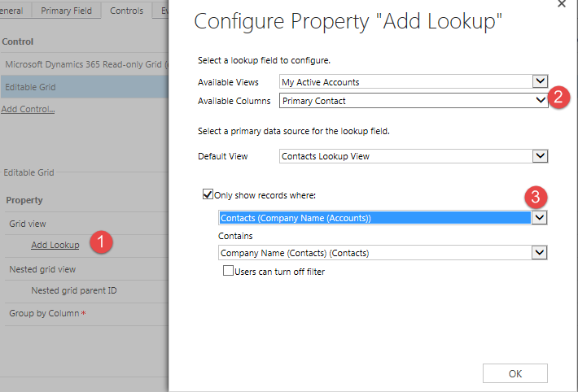The width and height of the screenshot is (578, 392).
Task: Switch to the Controls tab
Action: [x=125, y=11]
